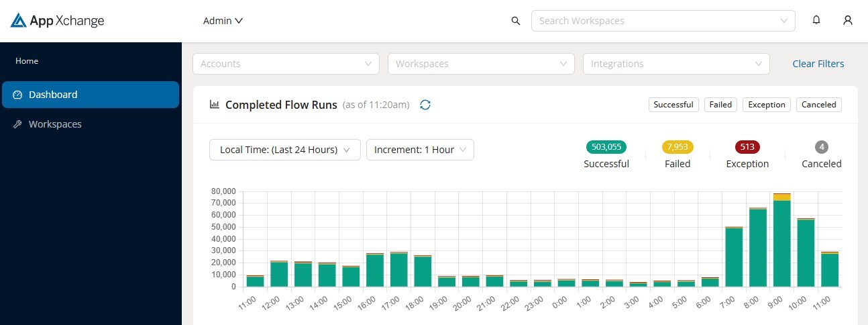
Task: Toggle the Canceled series filter
Action: pos(818,105)
